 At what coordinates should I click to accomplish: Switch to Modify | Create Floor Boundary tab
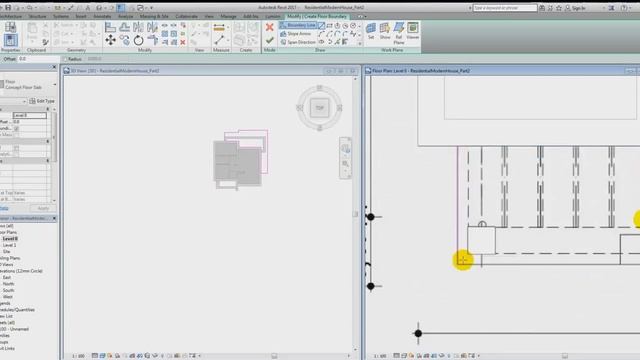click(x=317, y=16)
